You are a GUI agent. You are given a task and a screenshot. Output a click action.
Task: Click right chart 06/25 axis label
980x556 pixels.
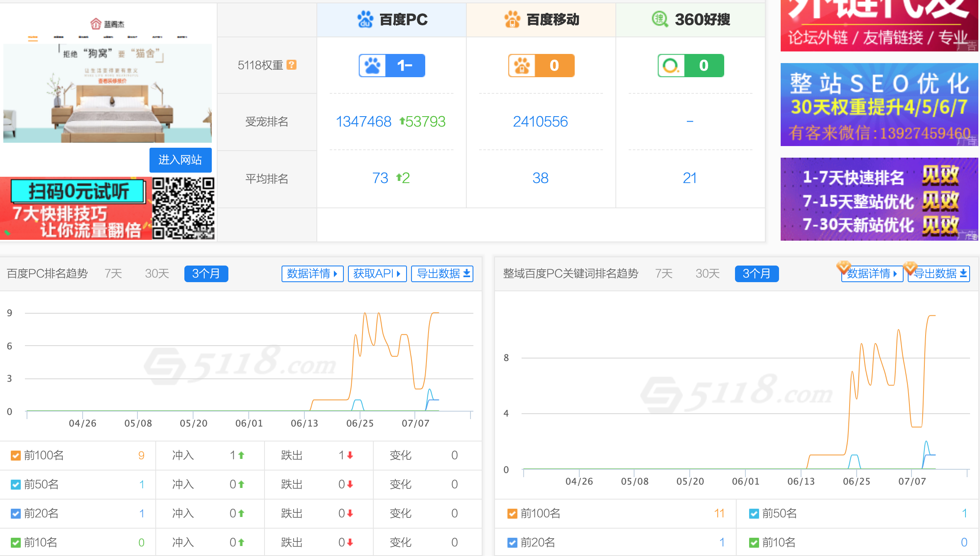[x=856, y=481]
